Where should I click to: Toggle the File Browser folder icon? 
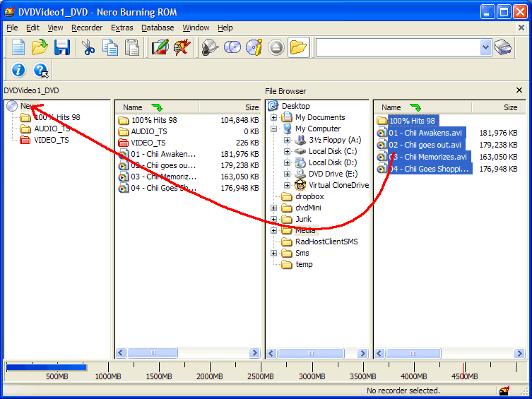coord(298,47)
